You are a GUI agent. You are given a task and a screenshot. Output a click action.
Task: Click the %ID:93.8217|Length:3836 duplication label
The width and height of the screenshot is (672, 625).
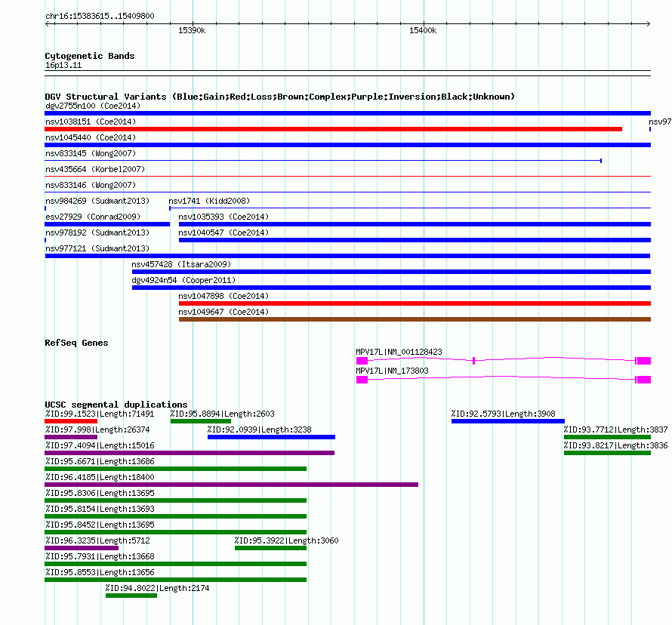[x=615, y=445]
